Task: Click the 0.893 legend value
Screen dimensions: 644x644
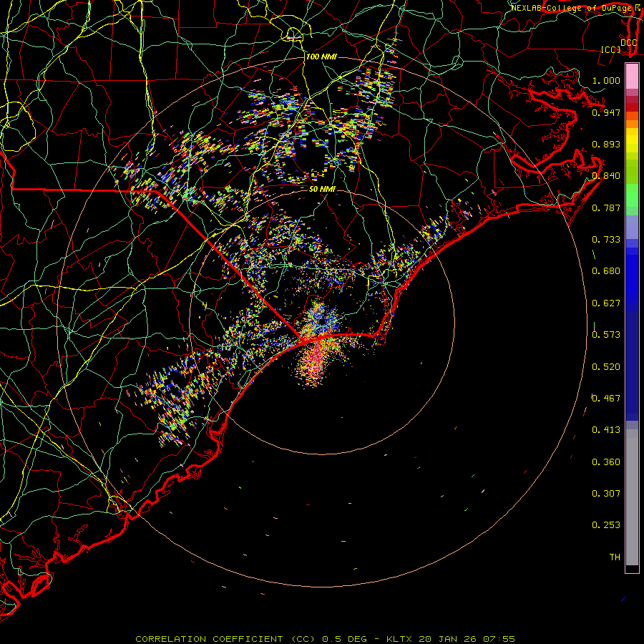Action: coord(606,144)
